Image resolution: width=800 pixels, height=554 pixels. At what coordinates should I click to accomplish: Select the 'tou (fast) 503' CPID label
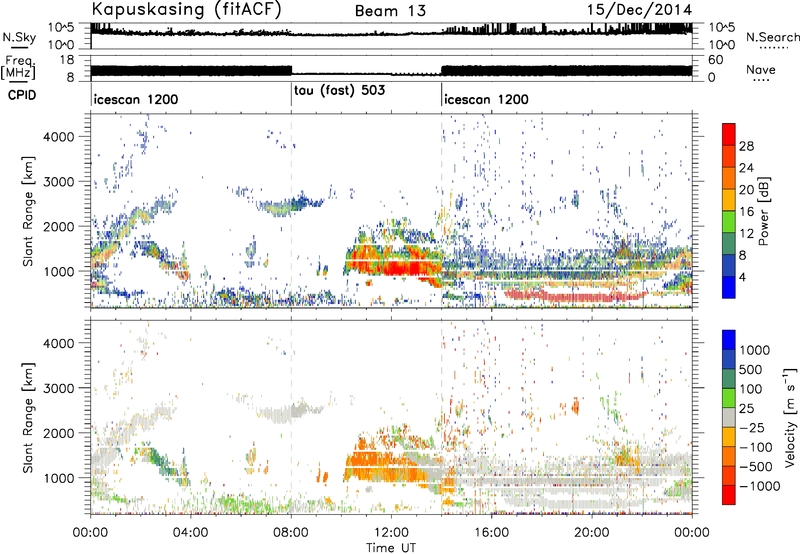(x=339, y=91)
